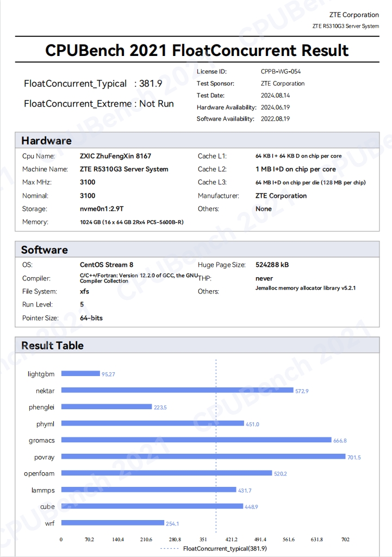Click the Jemalloc memory allocator library text
This screenshot has height=557, width=392.
tap(306, 288)
